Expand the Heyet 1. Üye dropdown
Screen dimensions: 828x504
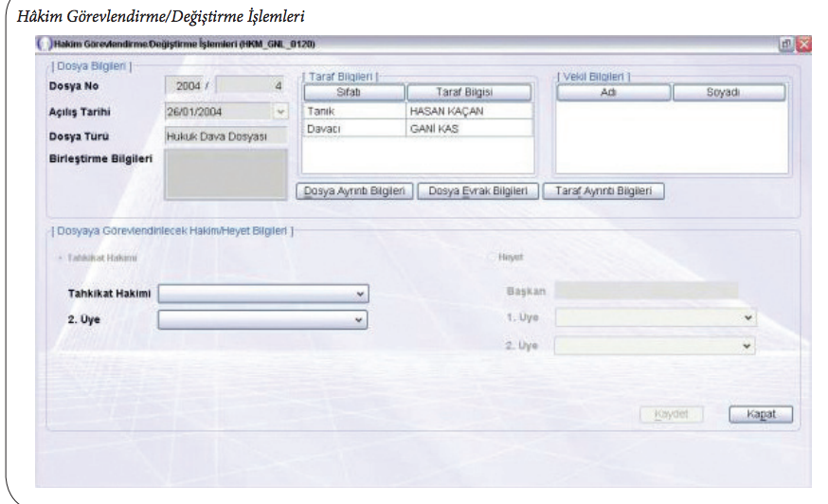click(748, 319)
